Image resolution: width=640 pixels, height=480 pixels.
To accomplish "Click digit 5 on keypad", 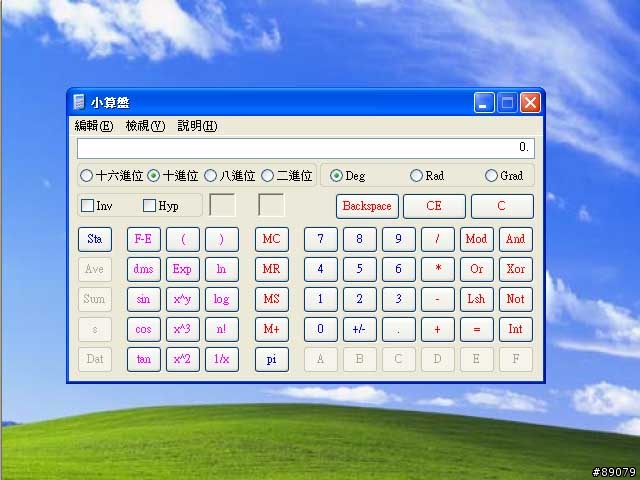I will 360,269.
